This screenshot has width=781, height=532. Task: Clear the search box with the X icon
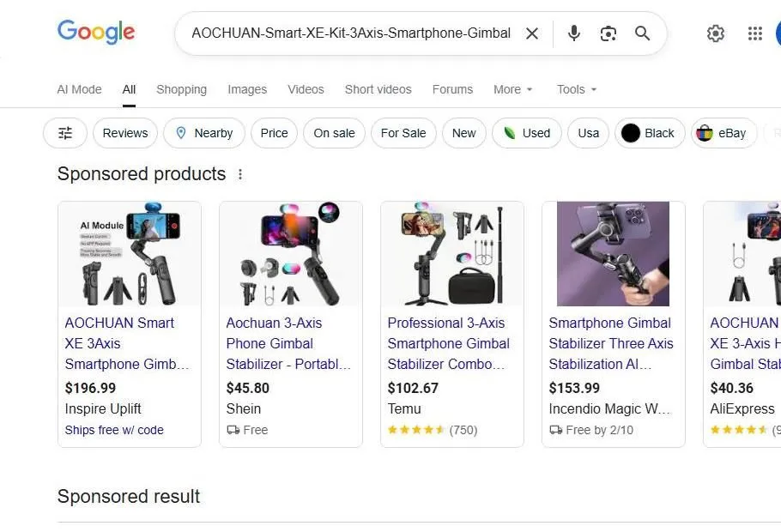pos(532,33)
